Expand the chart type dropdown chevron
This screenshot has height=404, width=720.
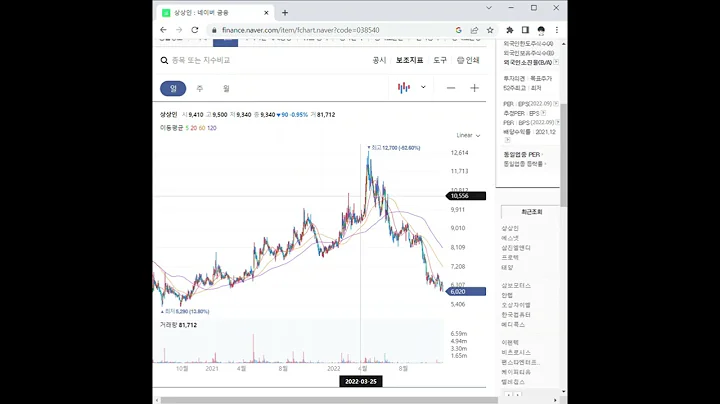point(423,87)
